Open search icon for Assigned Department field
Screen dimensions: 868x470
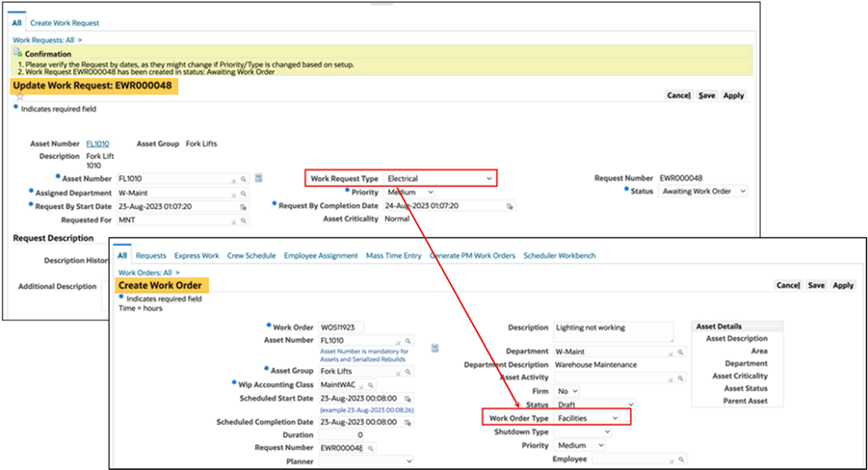pos(243,194)
